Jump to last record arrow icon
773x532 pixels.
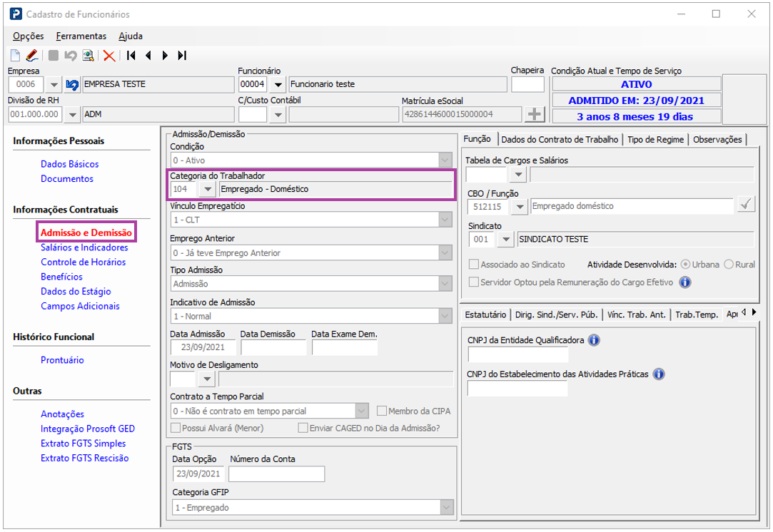click(183, 56)
